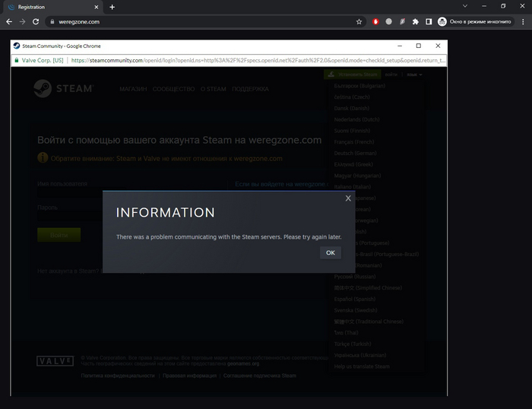Screen dimensions: 532x409
Task: Open the язык language dropdown
Action: point(414,75)
